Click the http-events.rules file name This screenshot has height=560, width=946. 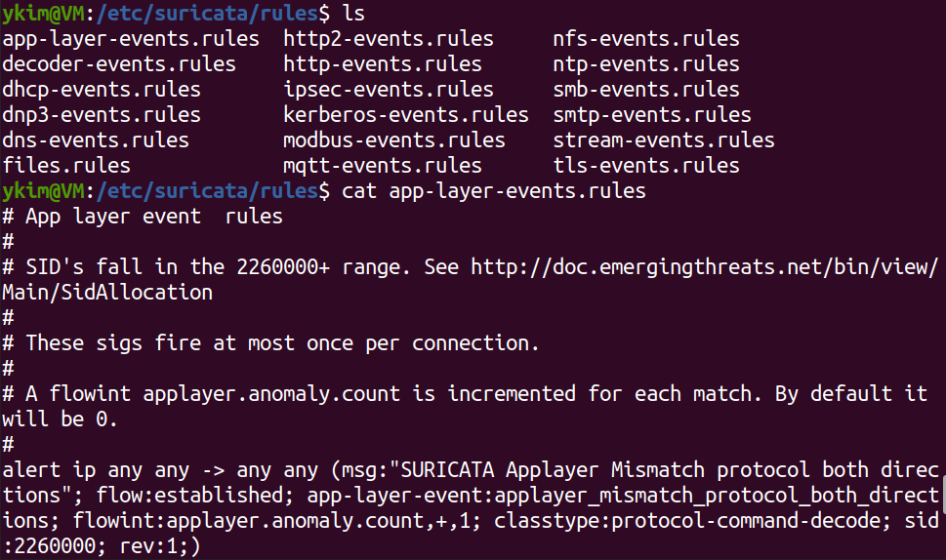pos(383,63)
